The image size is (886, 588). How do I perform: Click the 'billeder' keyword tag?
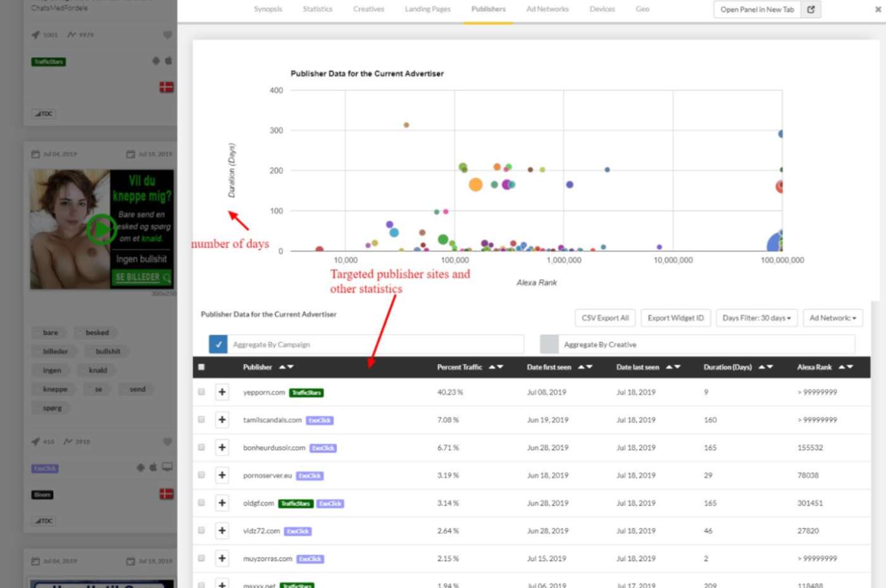pyautogui.click(x=55, y=351)
